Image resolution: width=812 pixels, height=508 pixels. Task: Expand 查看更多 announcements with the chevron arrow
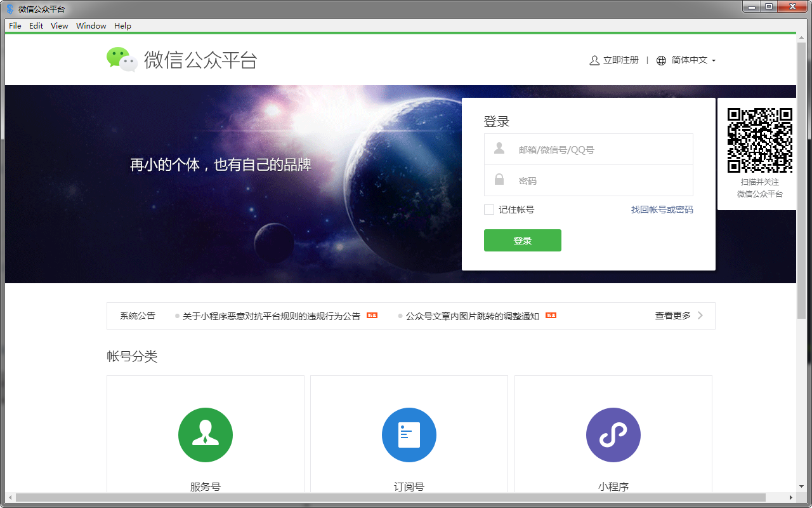[700, 315]
